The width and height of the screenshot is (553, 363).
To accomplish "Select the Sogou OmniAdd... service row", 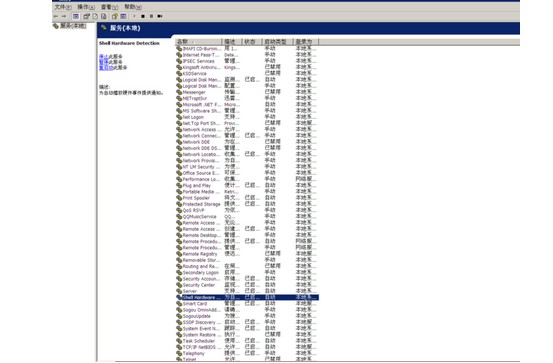I will click(x=247, y=310).
